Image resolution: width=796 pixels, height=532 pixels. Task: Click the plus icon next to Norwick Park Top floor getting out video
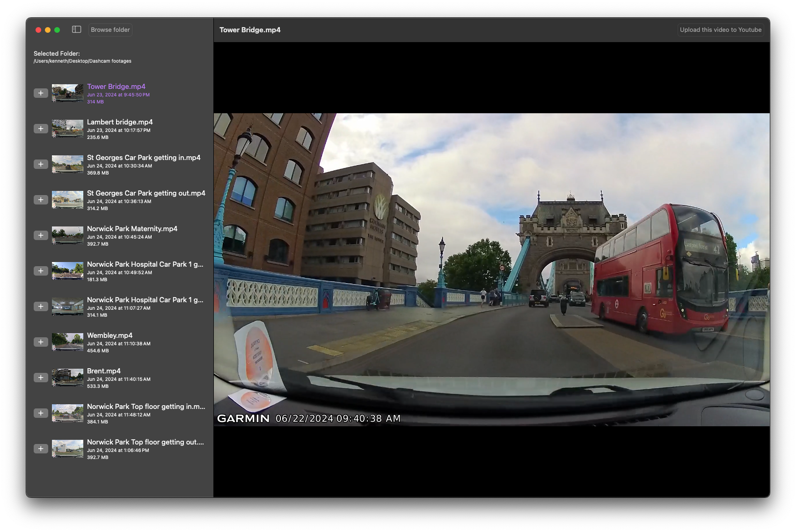click(x=41, y=448)
